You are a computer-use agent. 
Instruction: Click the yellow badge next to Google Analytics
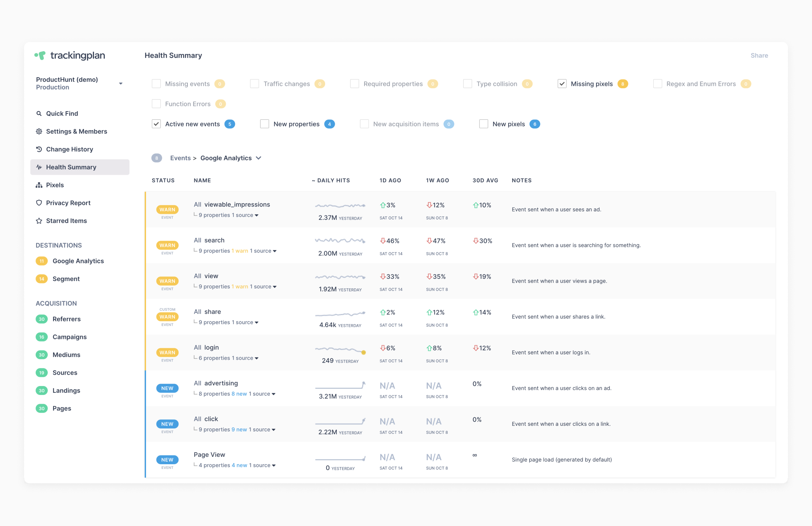pyautogui.click(x=41, y=261)
